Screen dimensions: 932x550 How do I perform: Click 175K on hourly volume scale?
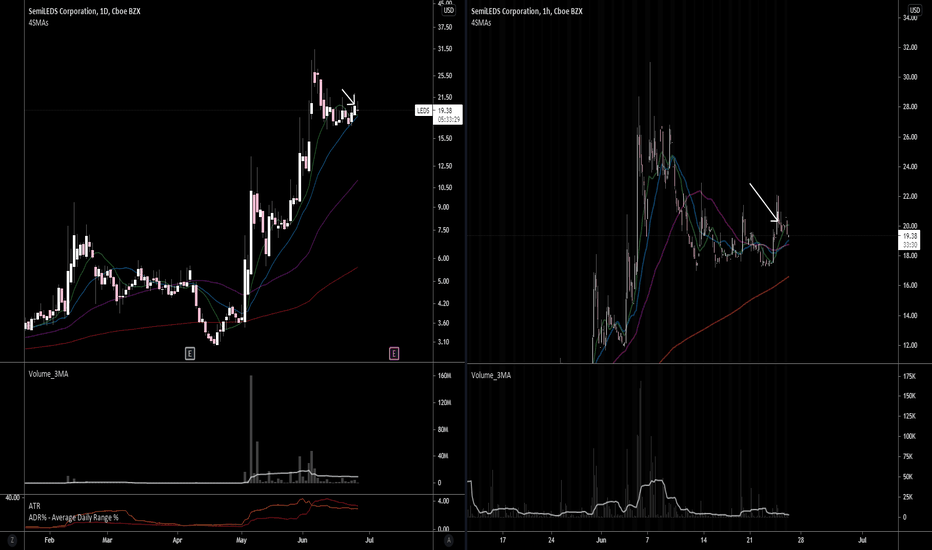coord(909,376)
